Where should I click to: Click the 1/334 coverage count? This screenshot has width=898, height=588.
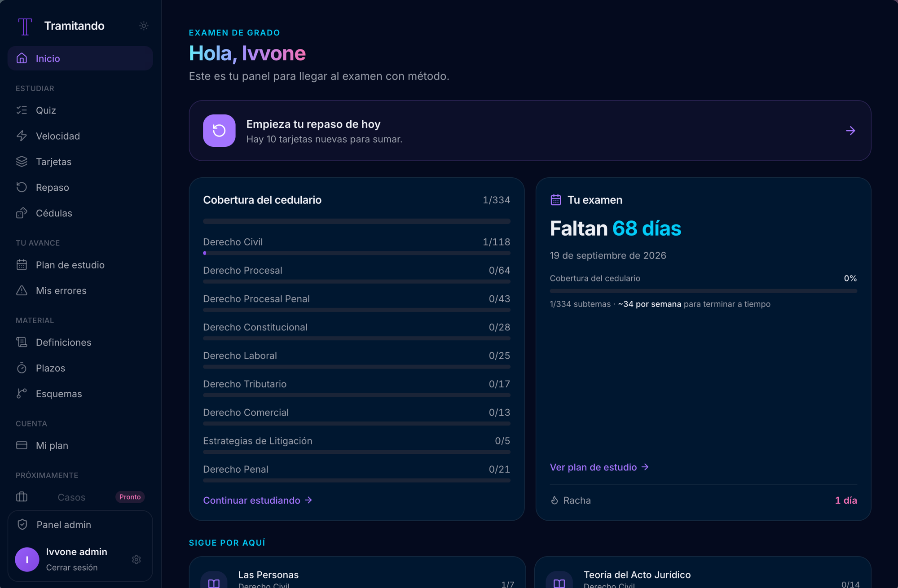point(496,200)
